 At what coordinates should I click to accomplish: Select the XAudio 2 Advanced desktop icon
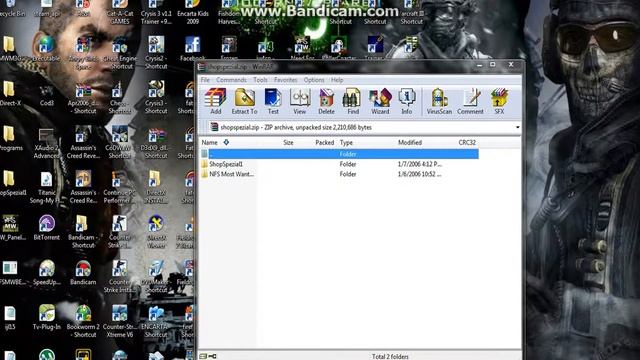tap(46, 144)
